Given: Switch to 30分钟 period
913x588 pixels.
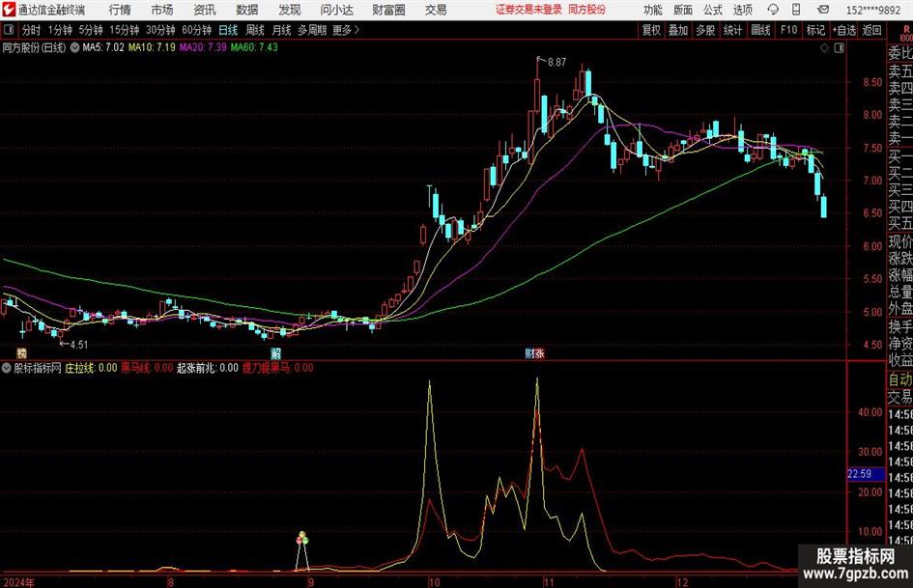Looking at the screenshot, I should pos(160,30).
